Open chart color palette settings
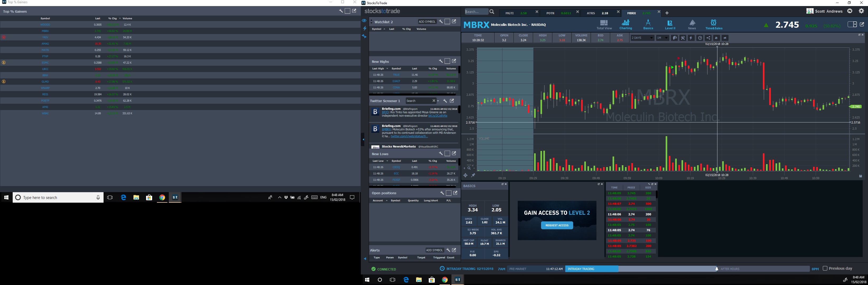 coord(675,38)
